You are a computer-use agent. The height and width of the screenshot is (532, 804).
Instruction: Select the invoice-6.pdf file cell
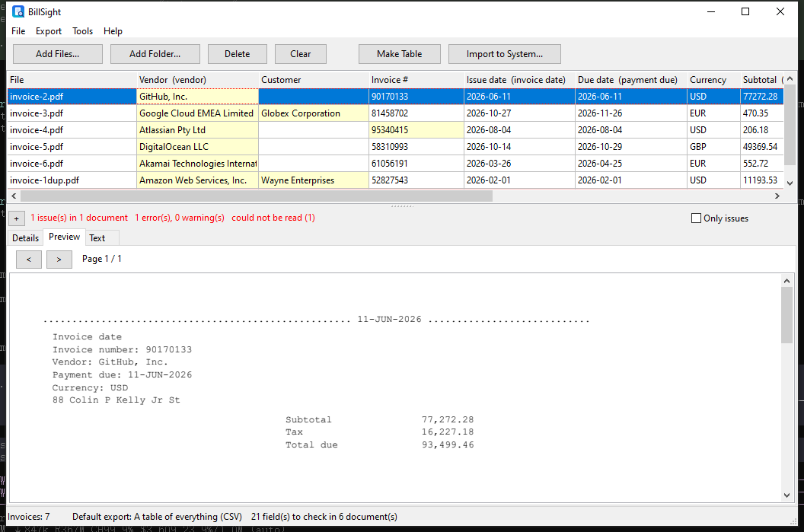72,164
